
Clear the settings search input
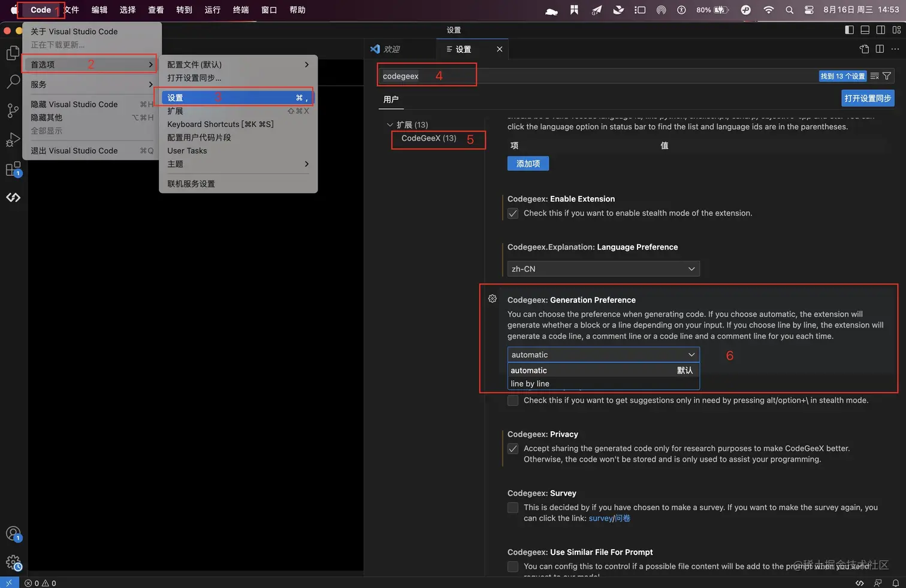pyautogui.click(x=875, y=76)
